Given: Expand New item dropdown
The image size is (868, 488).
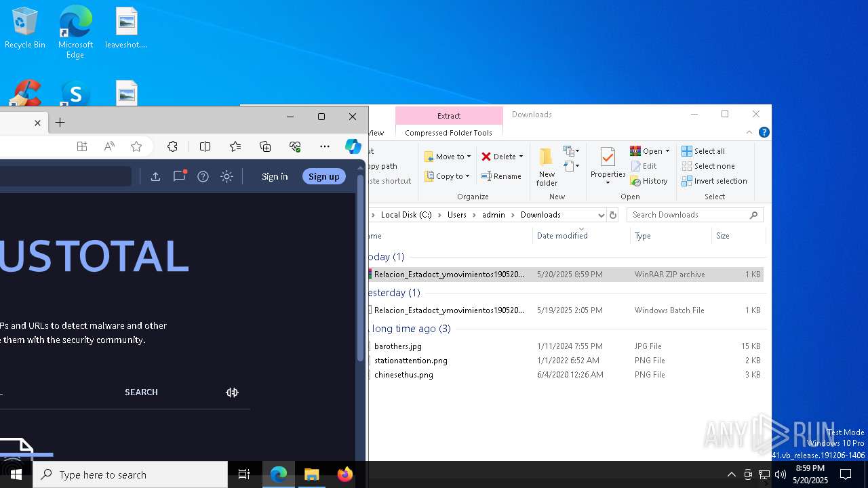Looking at the screenshot, I should (571, 150).
